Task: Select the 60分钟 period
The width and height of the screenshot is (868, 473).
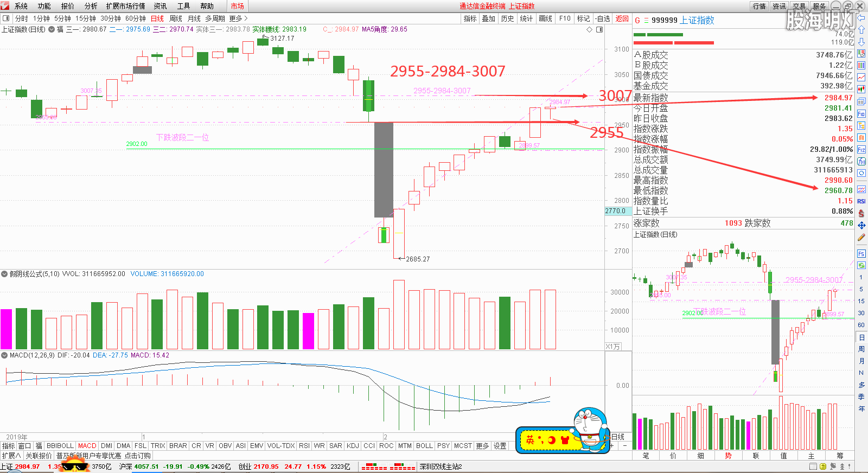Action: pos(136,18)
